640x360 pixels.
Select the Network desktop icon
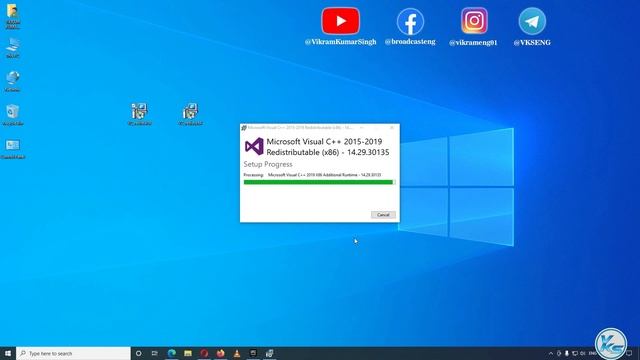pos(13,81)
